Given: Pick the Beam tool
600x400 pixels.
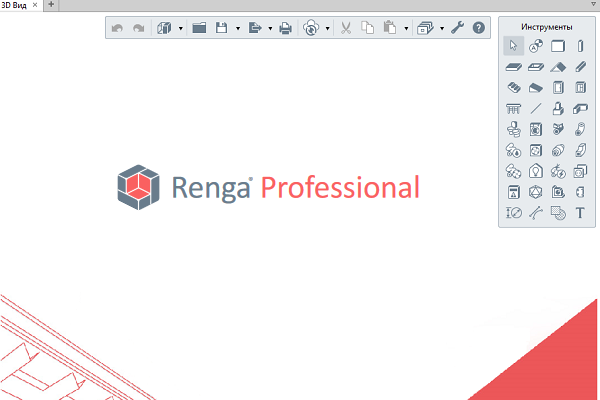Looking at the screenshot, I should tap(580, 67).
